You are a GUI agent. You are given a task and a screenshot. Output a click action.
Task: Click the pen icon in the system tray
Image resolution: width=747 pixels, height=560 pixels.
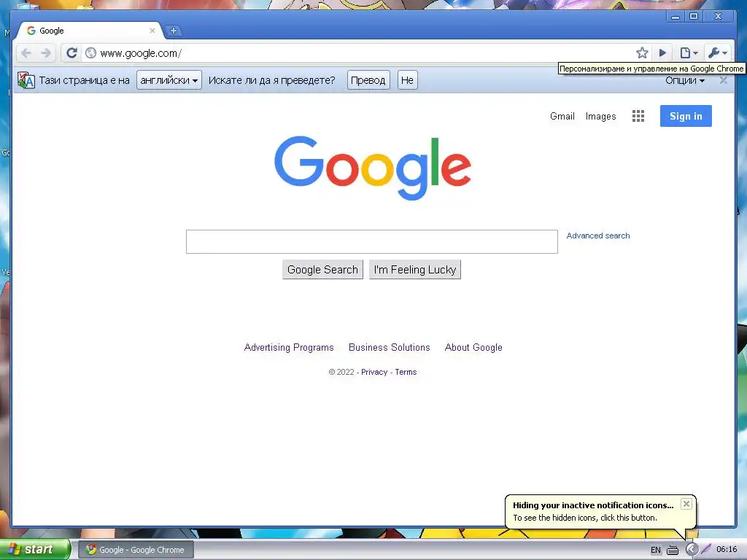[706, 549]
